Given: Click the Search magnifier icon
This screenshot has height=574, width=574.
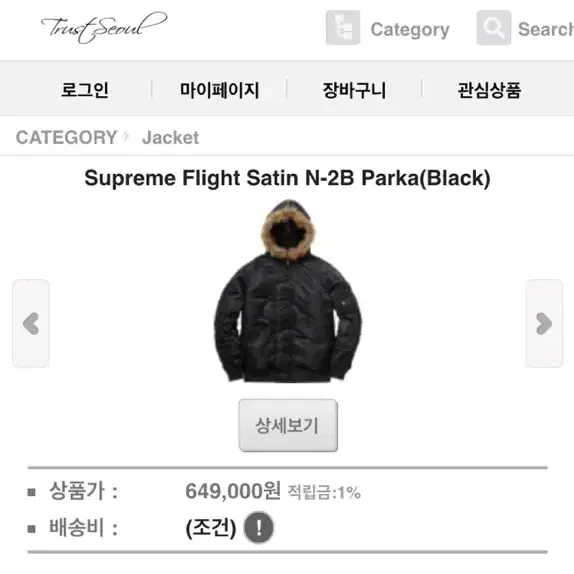Looking at the screenshot, I should 493,27.
